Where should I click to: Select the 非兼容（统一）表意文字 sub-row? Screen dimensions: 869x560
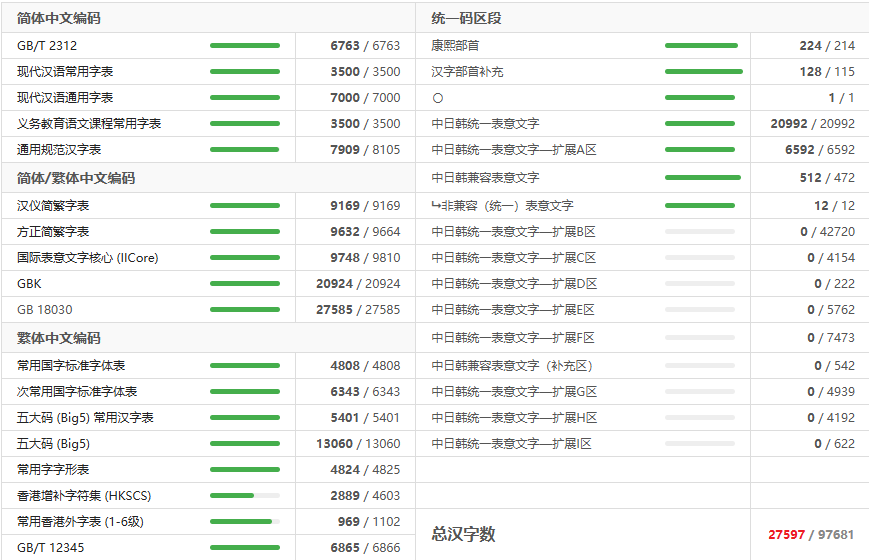point(503,206)
